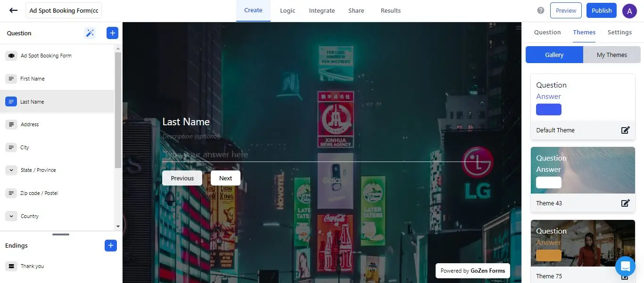Open the chat support bubble

point(625,266)
